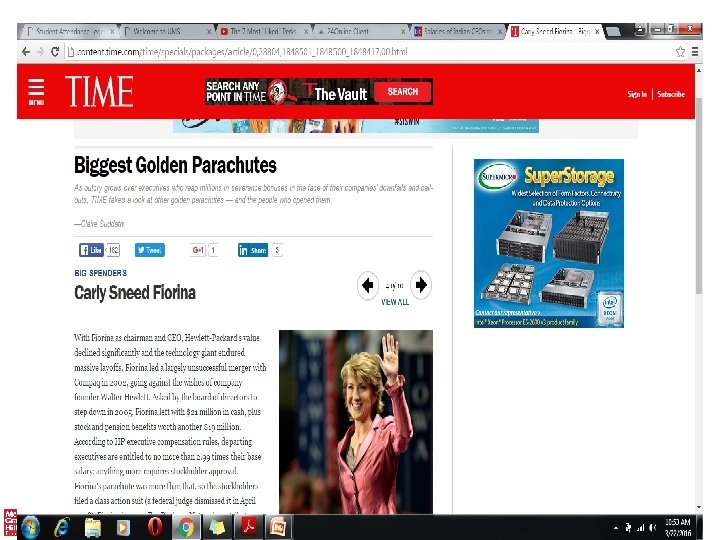This screenshot has width=720, height=540.
Task: Click the LinkedIn Share button
Action: (x=253, y=250)
